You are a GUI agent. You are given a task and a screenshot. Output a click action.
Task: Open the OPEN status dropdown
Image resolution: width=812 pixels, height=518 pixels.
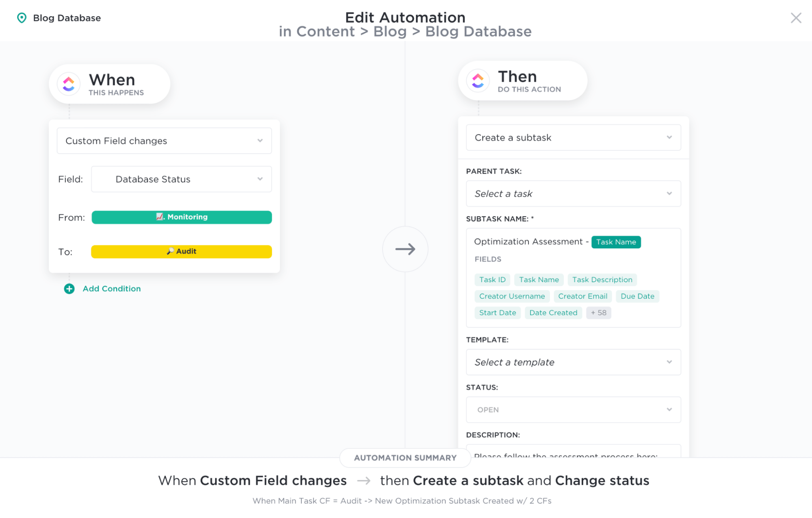pos(573,410)
